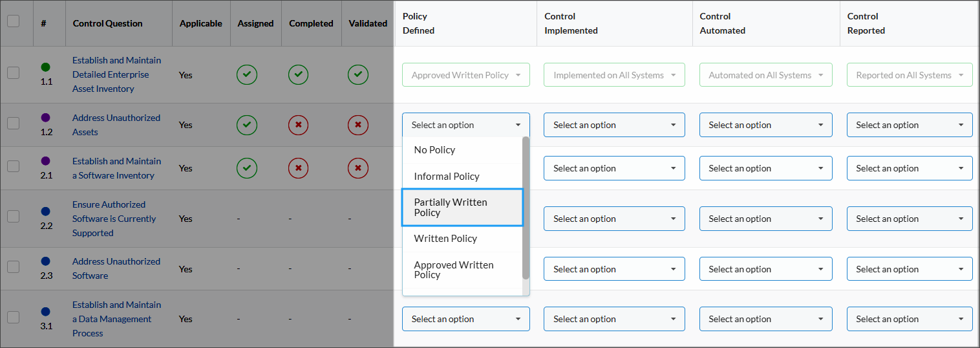Click green Completed checkmark for control 1.1
980x348 pixels.
298,74
